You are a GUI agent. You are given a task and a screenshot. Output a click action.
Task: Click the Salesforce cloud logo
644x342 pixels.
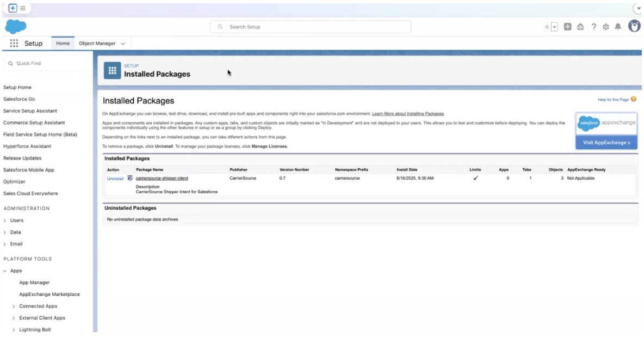coord(16,27)
